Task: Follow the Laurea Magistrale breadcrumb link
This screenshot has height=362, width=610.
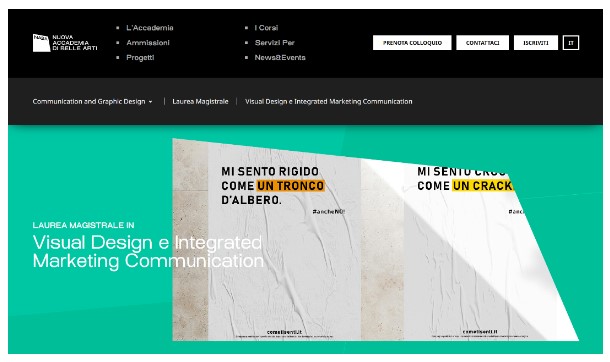Action: point(200,101)
